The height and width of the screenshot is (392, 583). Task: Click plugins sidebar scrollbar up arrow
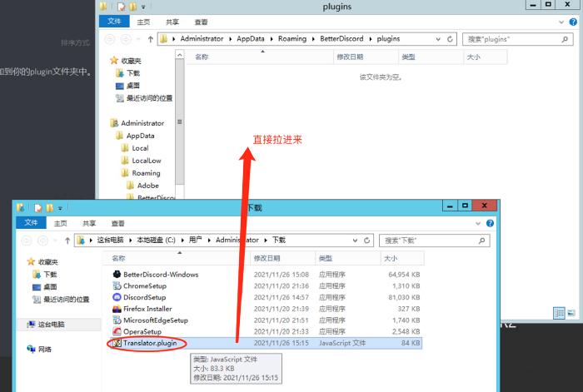coord(180,55)
